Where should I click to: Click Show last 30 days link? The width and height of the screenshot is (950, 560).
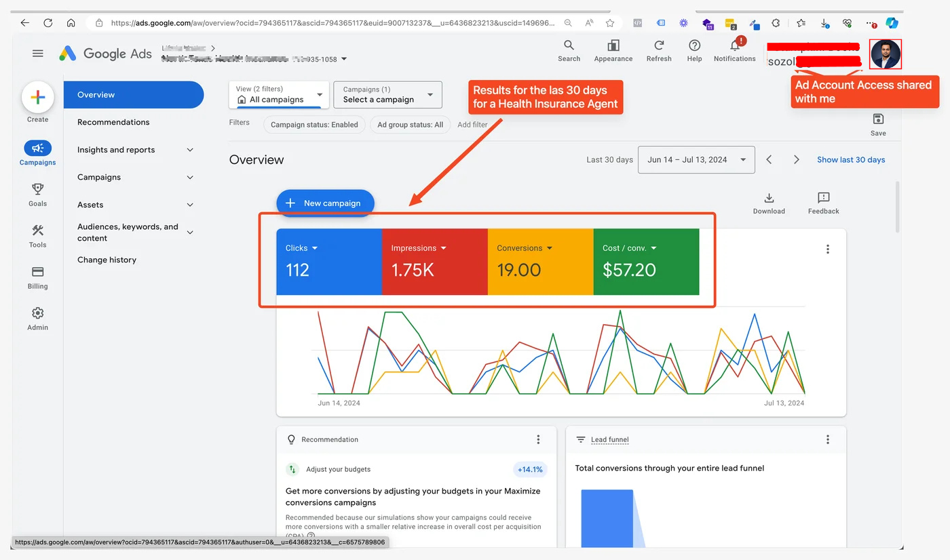851,160
